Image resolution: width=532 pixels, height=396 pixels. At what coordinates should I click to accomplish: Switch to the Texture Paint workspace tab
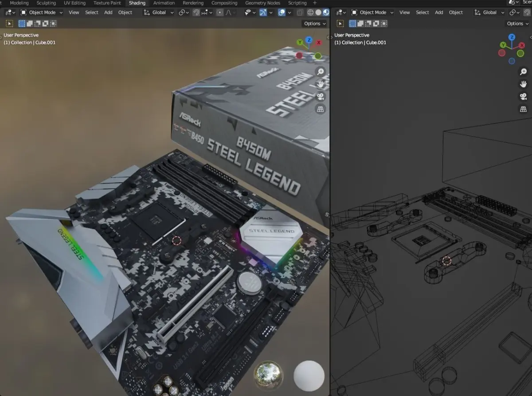pos(107,3)
